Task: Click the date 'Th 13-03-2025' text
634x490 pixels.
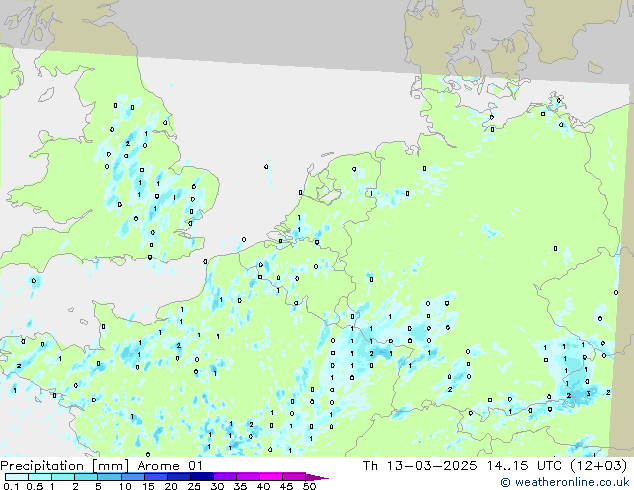Action: 420,466
